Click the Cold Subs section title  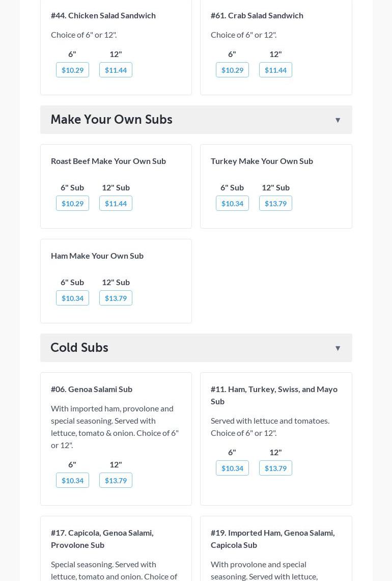click(x=79, y=348)
